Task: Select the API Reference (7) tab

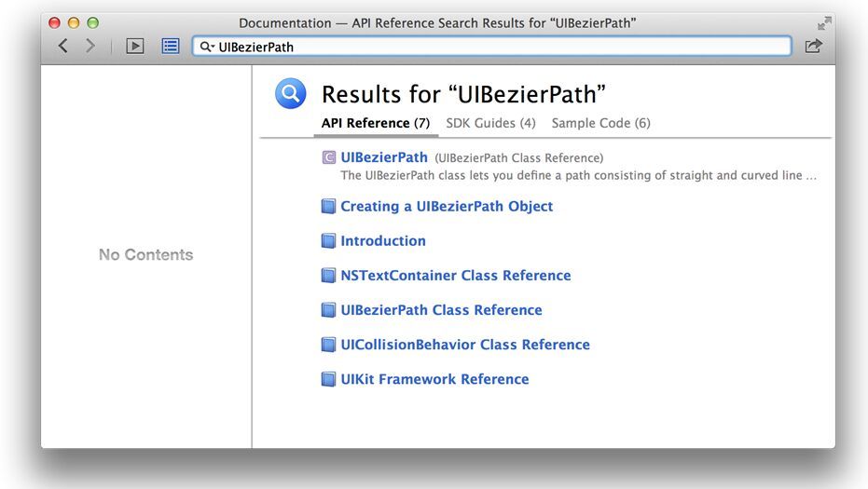Action: coord(376,123)
